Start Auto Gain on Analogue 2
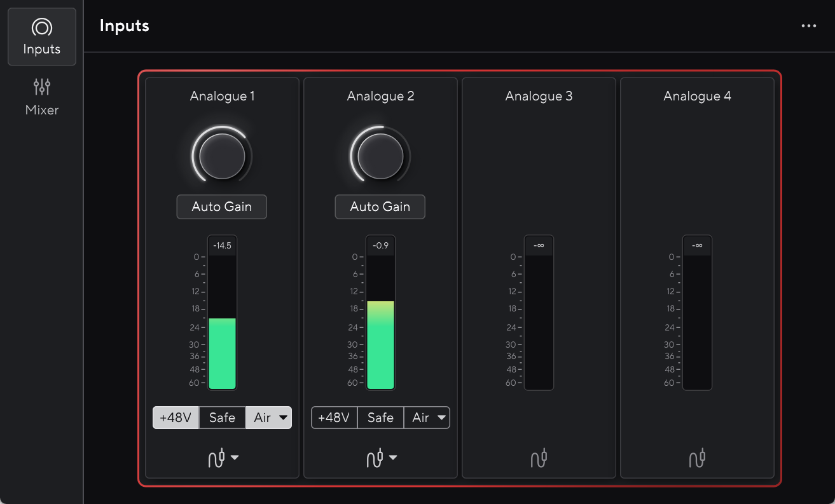 click(x=380, y=207)
